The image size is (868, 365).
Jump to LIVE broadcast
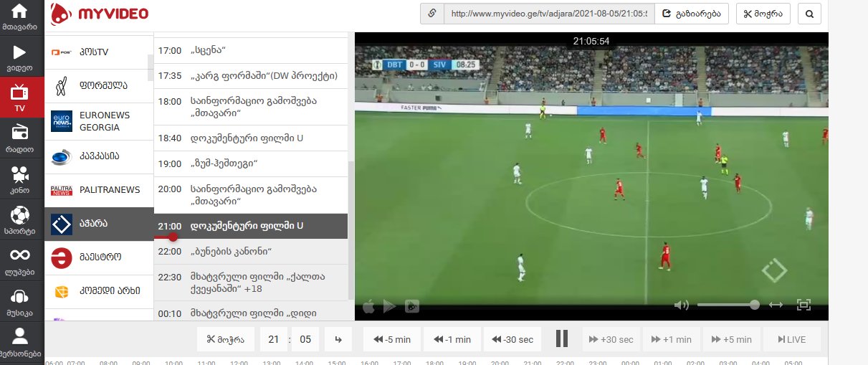pos(792,340)
